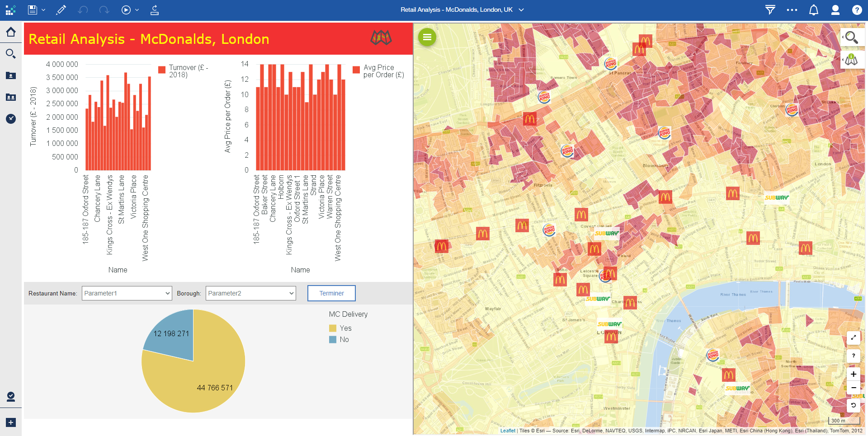Open the Save icon dropdown chevron
The image size is (868, 436).
point(43,9)
